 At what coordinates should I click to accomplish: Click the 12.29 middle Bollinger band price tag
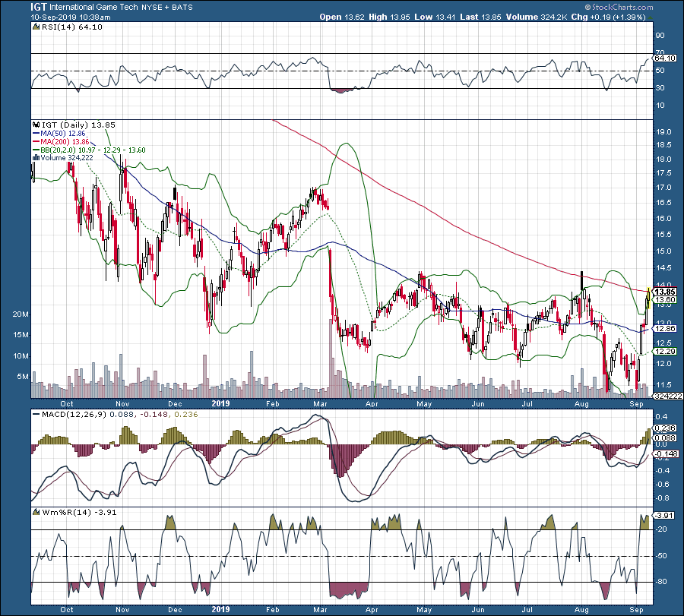pyautogui.click(x=666, y=352)
